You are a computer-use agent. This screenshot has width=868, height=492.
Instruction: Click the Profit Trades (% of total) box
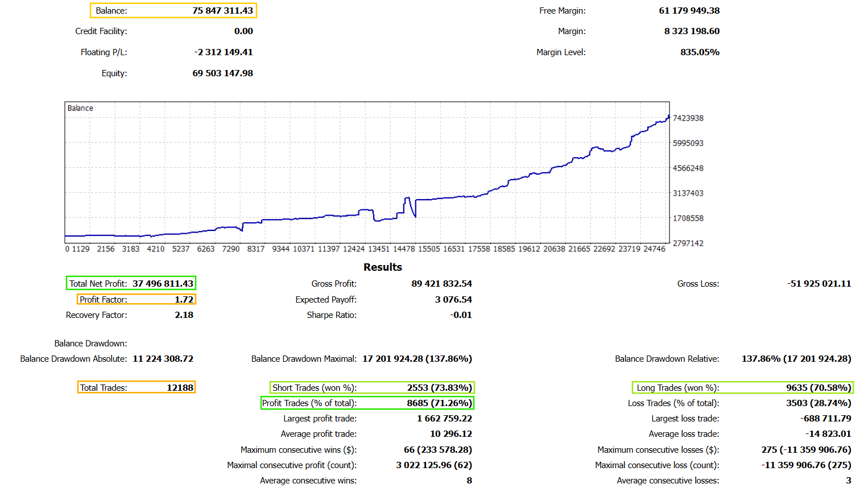coord(367,403)
